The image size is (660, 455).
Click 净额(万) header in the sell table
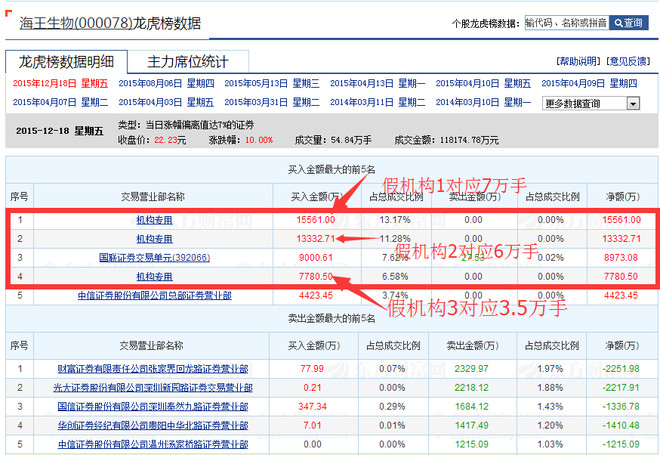pyautogui.click(x=622, y=346)
